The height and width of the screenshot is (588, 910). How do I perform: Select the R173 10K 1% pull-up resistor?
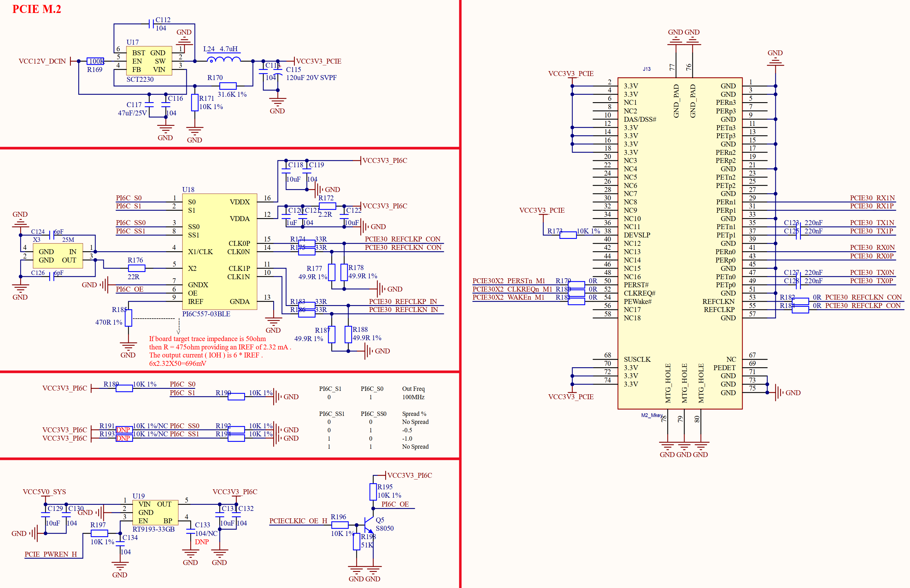click(x=568, y=235)
